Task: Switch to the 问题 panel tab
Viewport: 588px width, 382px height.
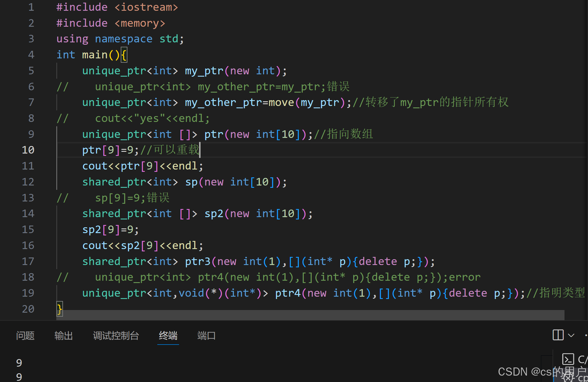Action: point(25,336)
